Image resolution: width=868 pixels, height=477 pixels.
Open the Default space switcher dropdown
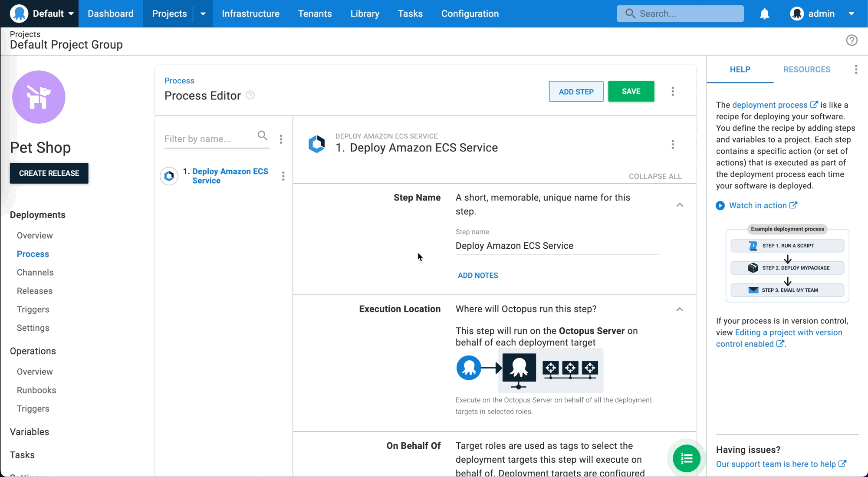coord(53,13)
